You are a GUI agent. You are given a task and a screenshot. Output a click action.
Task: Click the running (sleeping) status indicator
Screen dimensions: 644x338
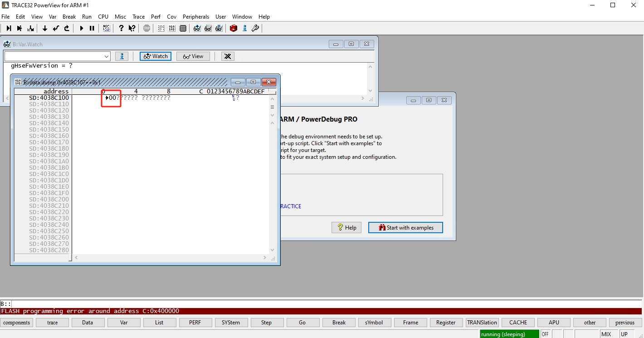coord(509,334)
